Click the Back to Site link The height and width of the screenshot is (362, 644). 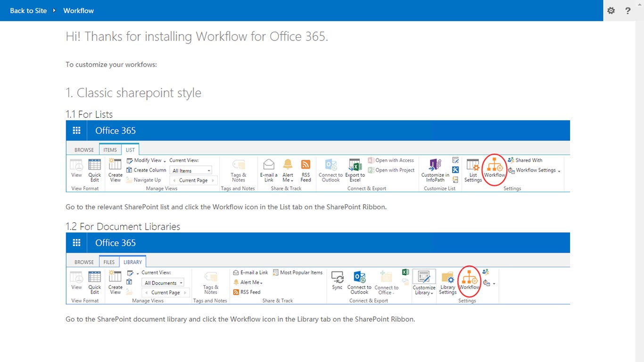point(28,10)
